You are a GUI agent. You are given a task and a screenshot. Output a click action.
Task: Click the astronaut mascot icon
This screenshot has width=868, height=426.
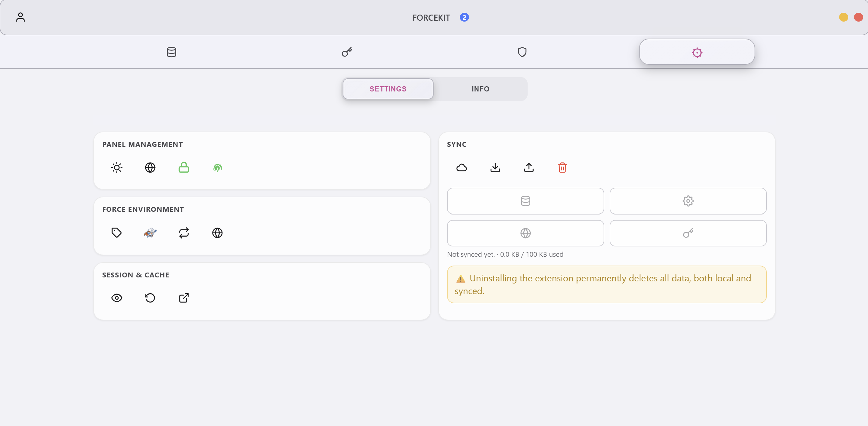(150, 233)
